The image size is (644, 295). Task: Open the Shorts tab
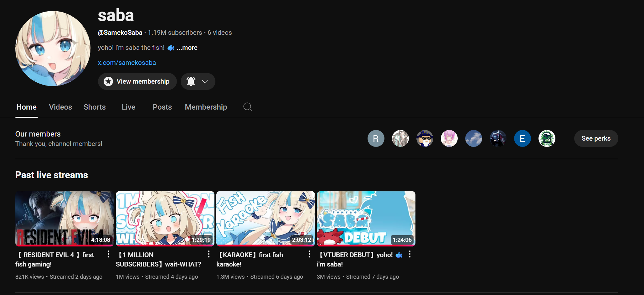95,107
